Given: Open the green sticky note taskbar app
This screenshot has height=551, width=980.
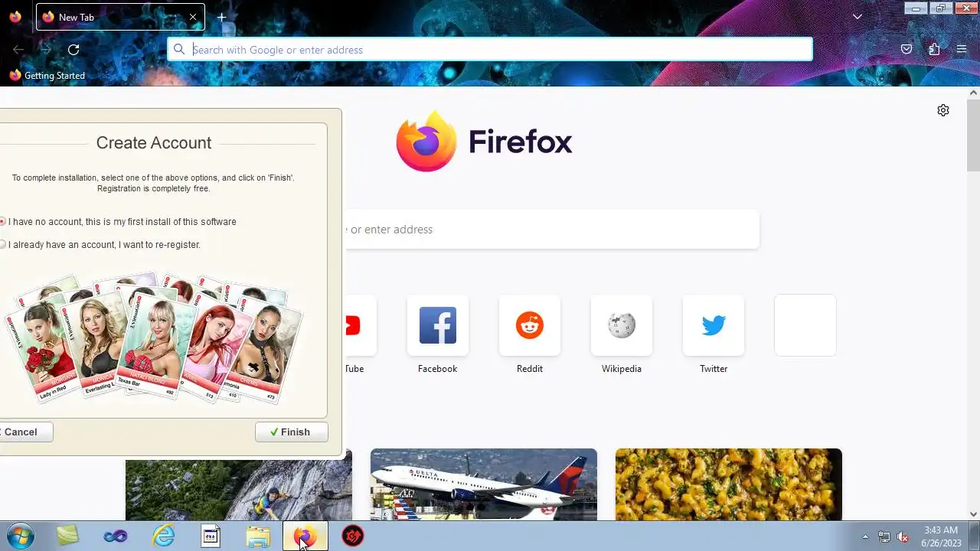Looking at the screenshot, I should coord(67,536).
